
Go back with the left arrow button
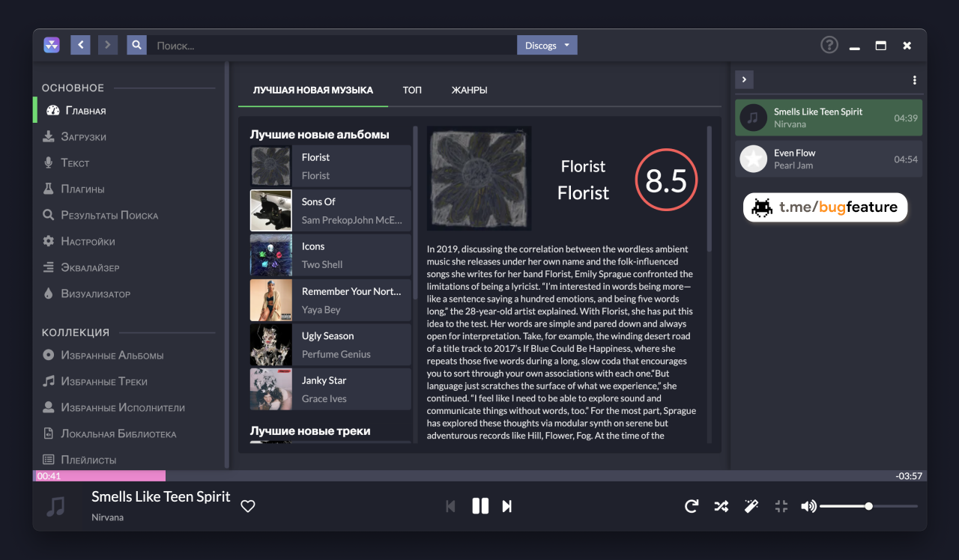point(80,45)
